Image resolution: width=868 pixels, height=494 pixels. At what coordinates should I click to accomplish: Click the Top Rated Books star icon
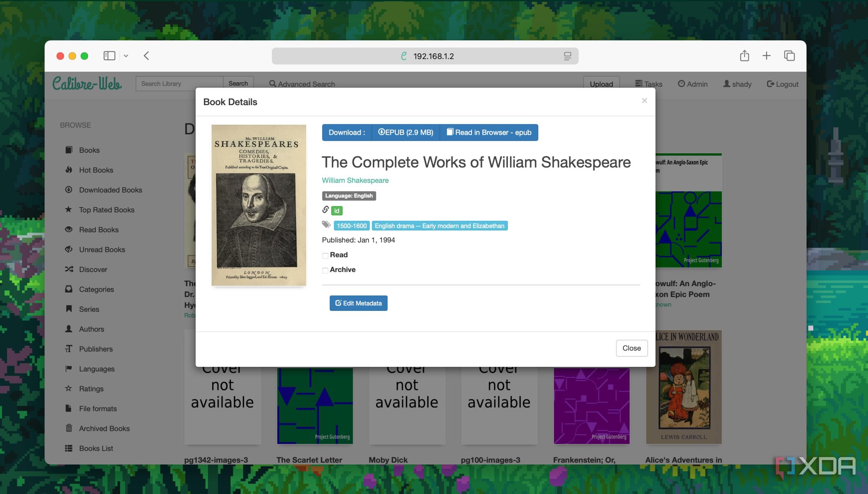click(x=69, y=210)
